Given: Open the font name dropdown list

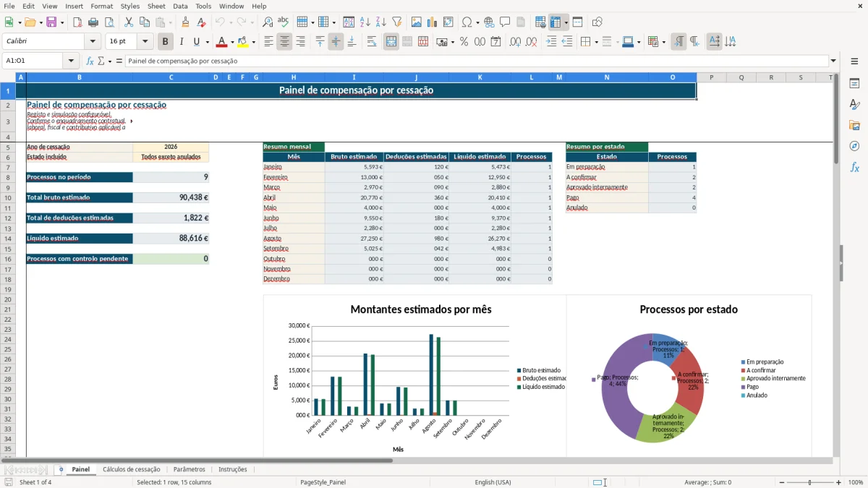Looking at the screenshot, I should 93,42.
